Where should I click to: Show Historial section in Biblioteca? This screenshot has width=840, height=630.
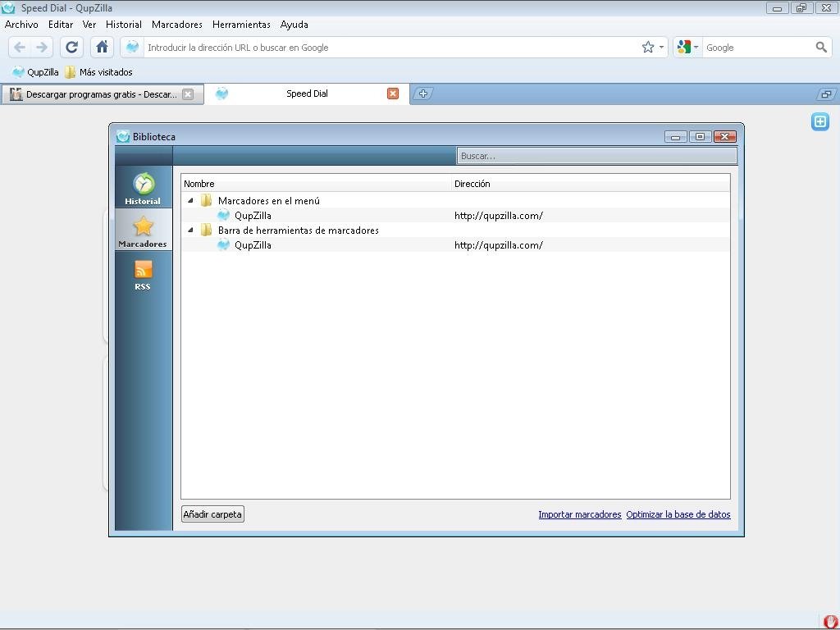click(143, 189)
